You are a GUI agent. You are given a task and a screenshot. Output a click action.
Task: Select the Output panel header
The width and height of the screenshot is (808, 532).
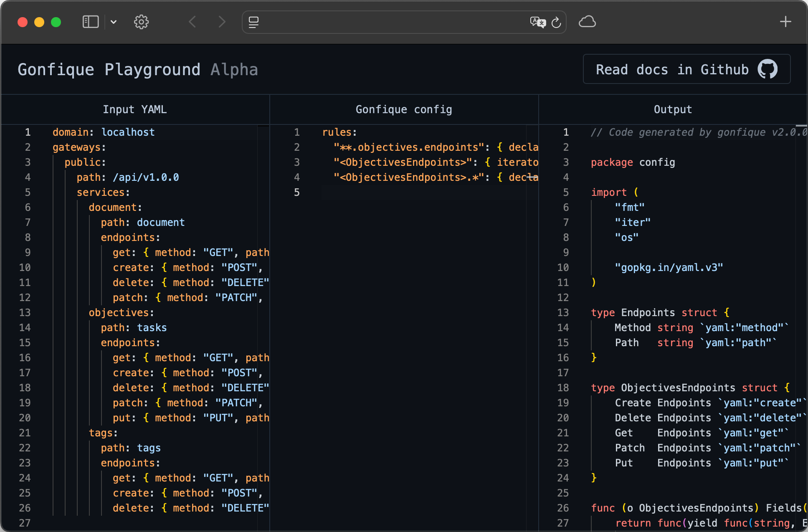click(673, 109)
